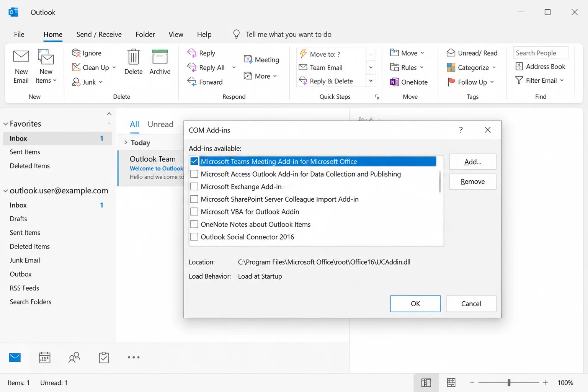Open the Move dropdown in ribbon
The width and height of the screenshot is (588, 392).
point(407,53)
